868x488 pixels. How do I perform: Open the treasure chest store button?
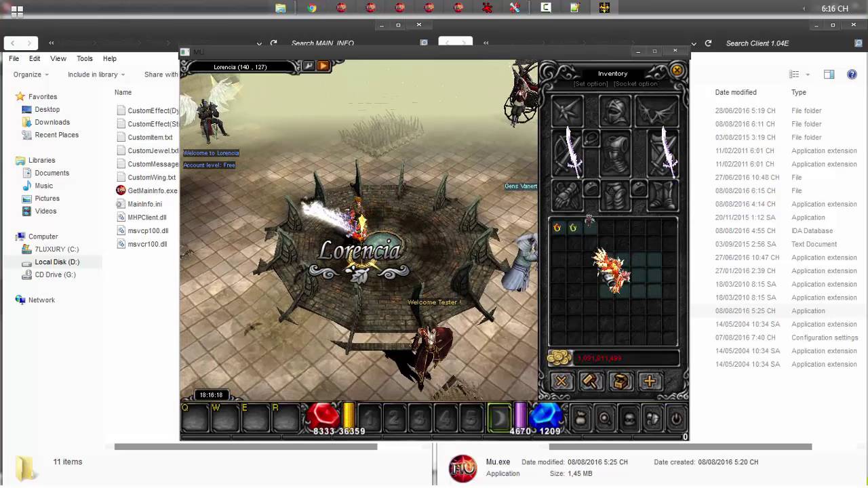tap(620, 382)
